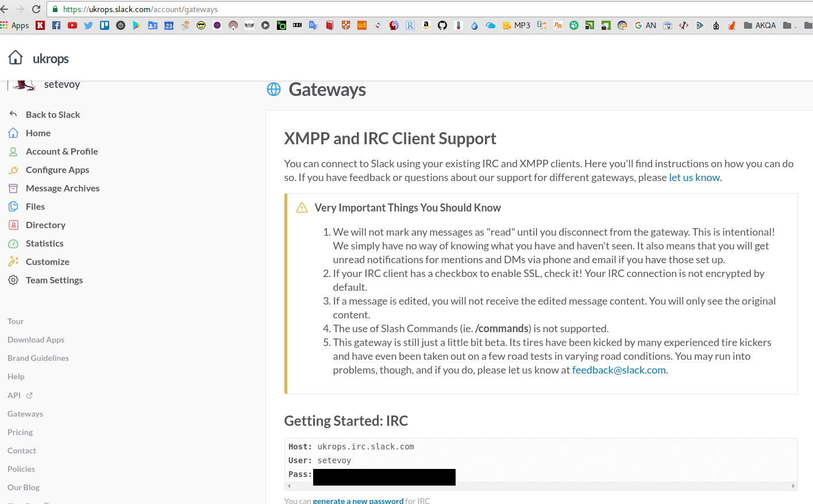Viewport: 813px width, 504px height.
Task: Click the Policies link
Action: 21,469
